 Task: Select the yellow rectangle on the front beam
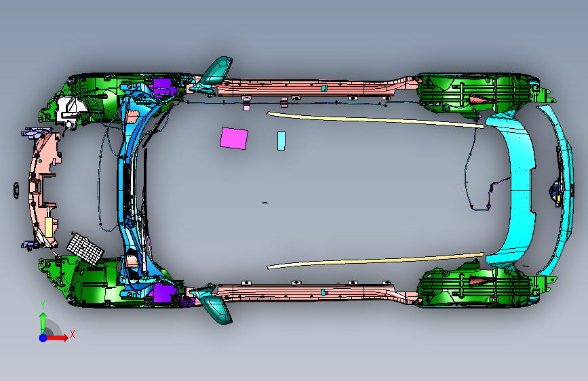49,226
